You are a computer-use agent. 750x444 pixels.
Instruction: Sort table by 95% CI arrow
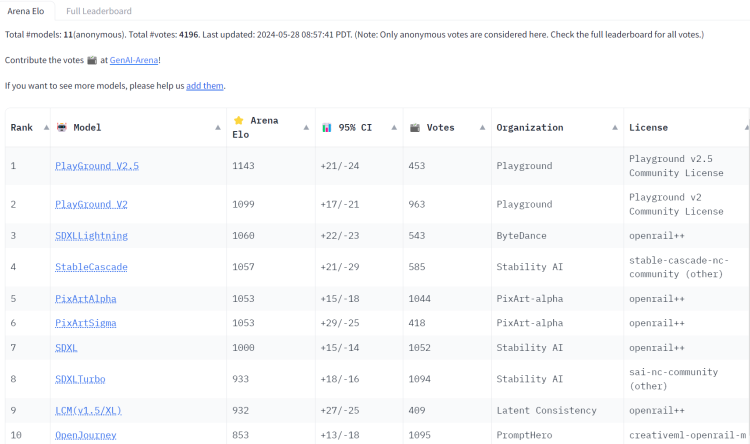click(394, 128)
